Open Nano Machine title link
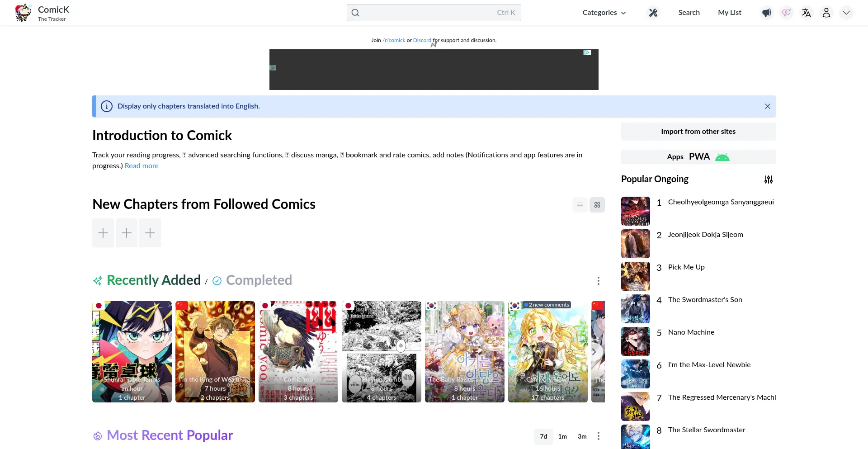The image size is (868, 449). (691, 332)
